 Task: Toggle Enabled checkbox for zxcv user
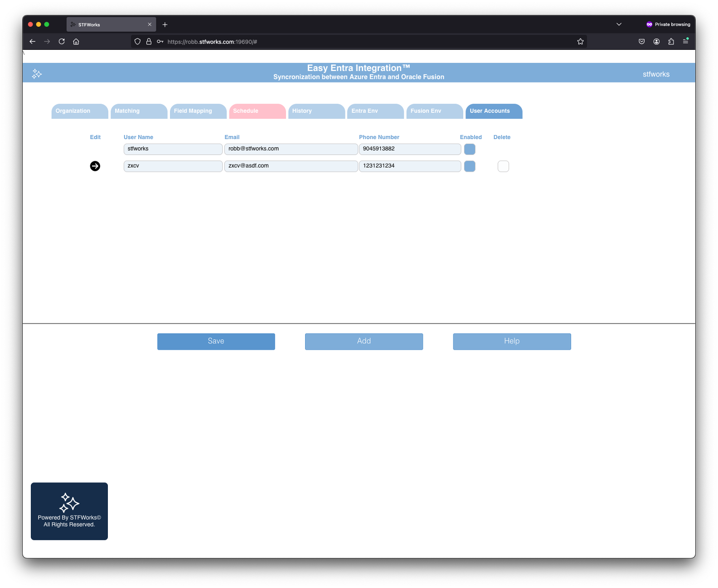(470, 166)
